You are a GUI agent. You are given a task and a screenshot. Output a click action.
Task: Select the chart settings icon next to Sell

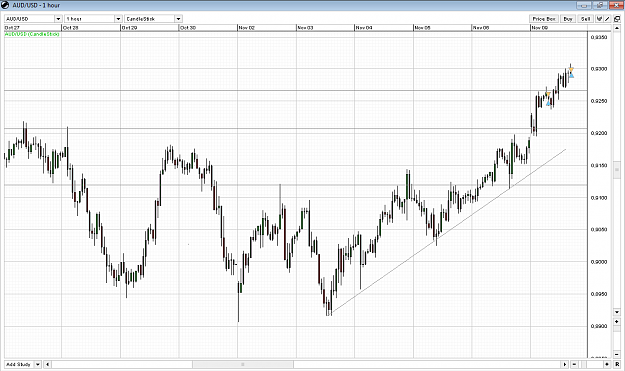tap(599, 19)
